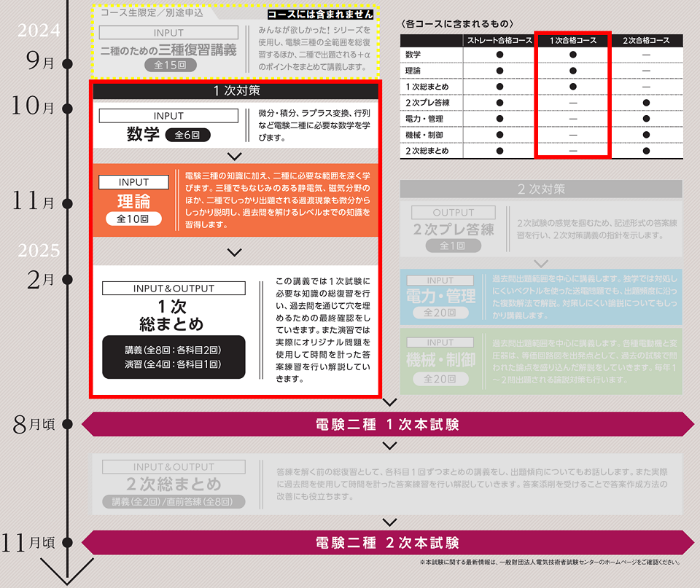Image resolution: width=700 pixels, height=588 pixels.
Task: Click the 全10回 badge under 理論
Action: (133, 219)
